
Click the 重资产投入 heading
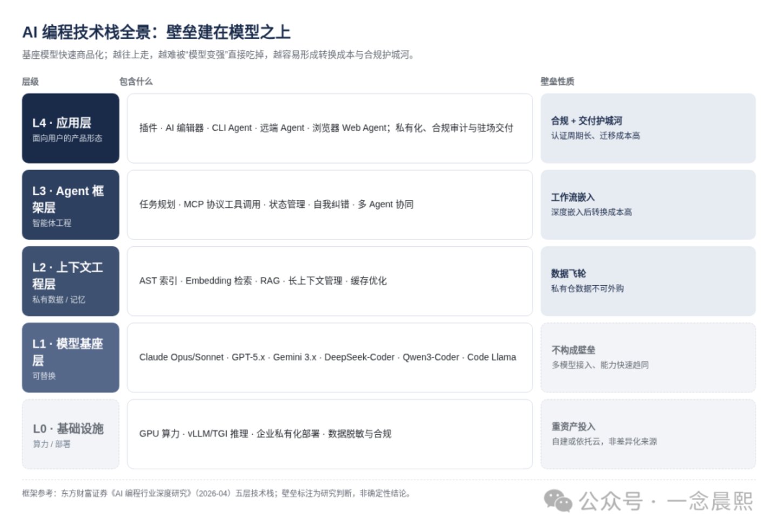click(x=573, y=427)
